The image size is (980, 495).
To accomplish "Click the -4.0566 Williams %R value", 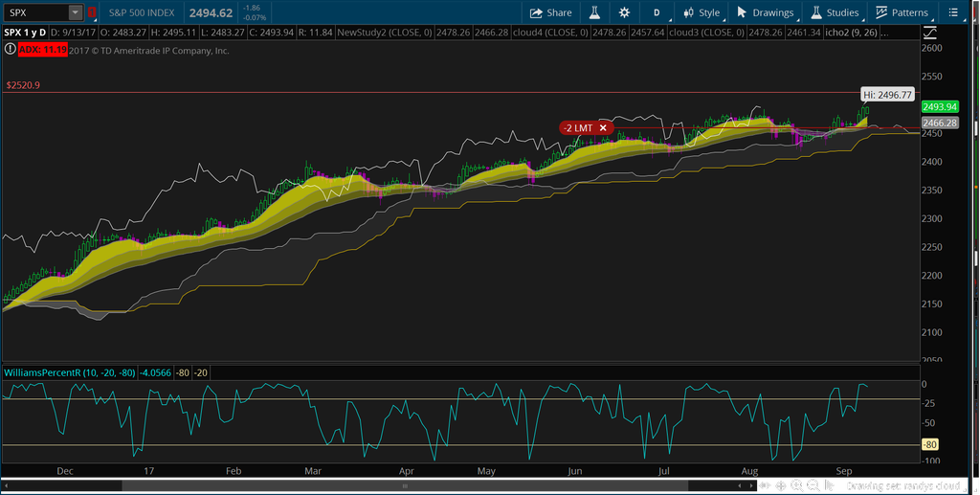I will 155,372.
